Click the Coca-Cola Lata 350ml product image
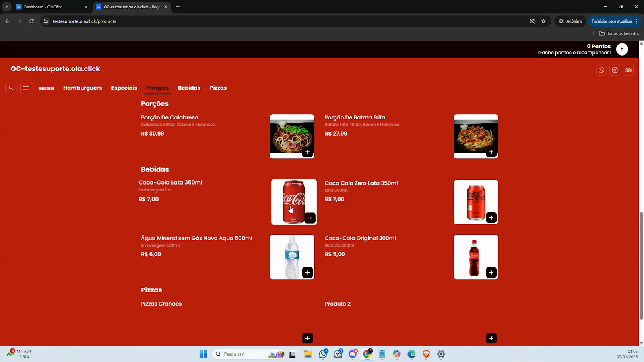Screen dimensions: 644x362 point(293,201)
